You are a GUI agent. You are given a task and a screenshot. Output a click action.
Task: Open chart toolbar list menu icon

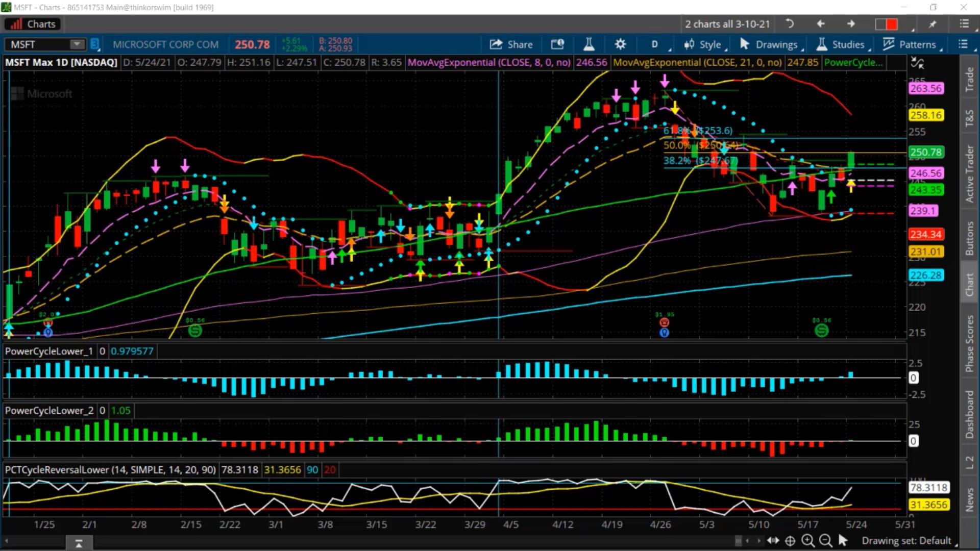tap(963, 44)
